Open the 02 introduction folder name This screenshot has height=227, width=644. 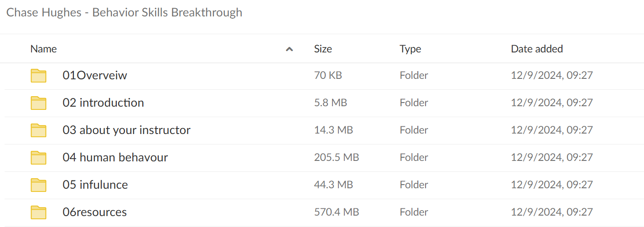coord(104,103)
